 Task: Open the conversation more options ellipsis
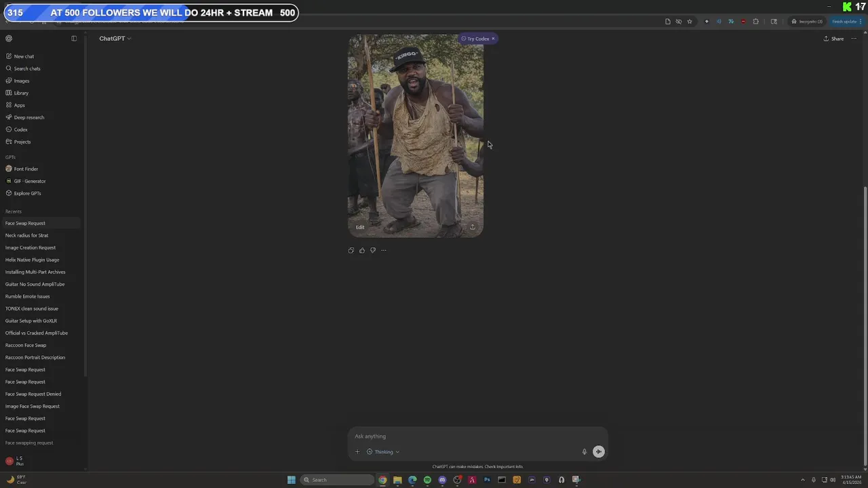[x=854, y=39]
